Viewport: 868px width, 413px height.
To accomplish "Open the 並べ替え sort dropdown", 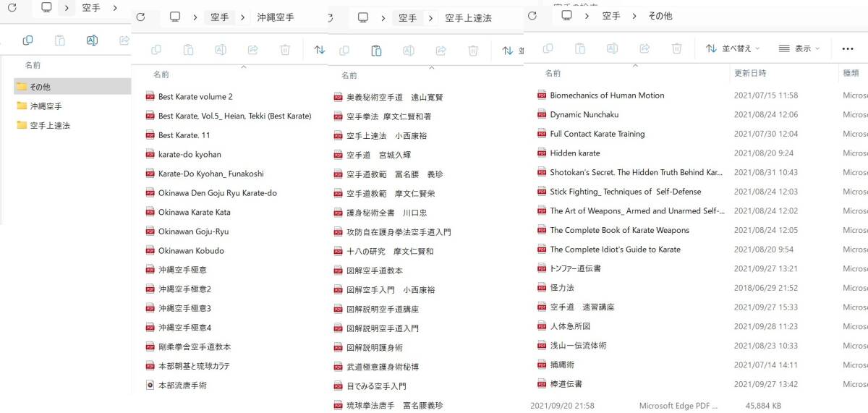I will click(x=733, y=48).
